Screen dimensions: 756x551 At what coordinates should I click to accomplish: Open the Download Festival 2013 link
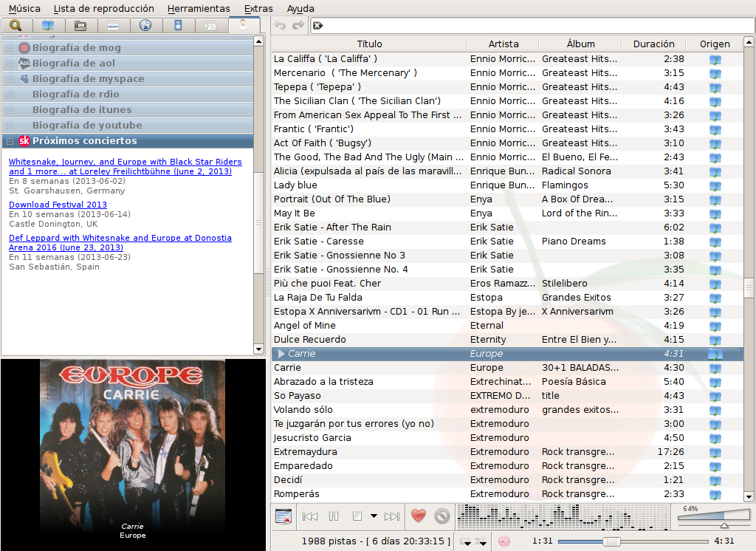point(58,205)
